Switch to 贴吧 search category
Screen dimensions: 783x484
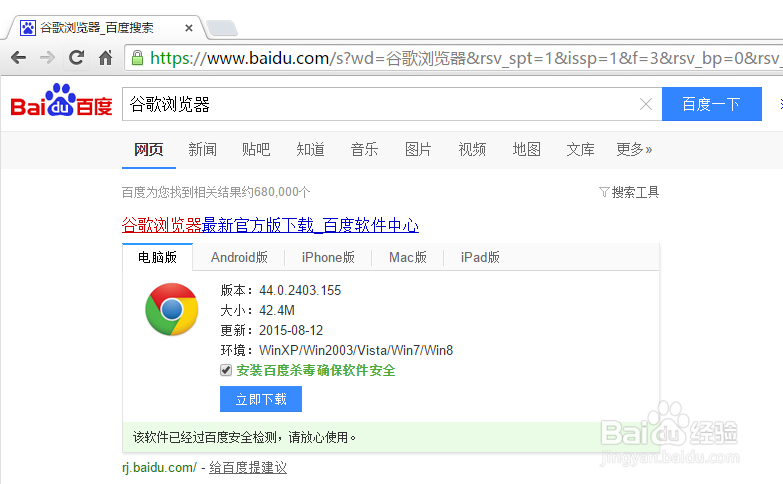[x=256, y=149]
